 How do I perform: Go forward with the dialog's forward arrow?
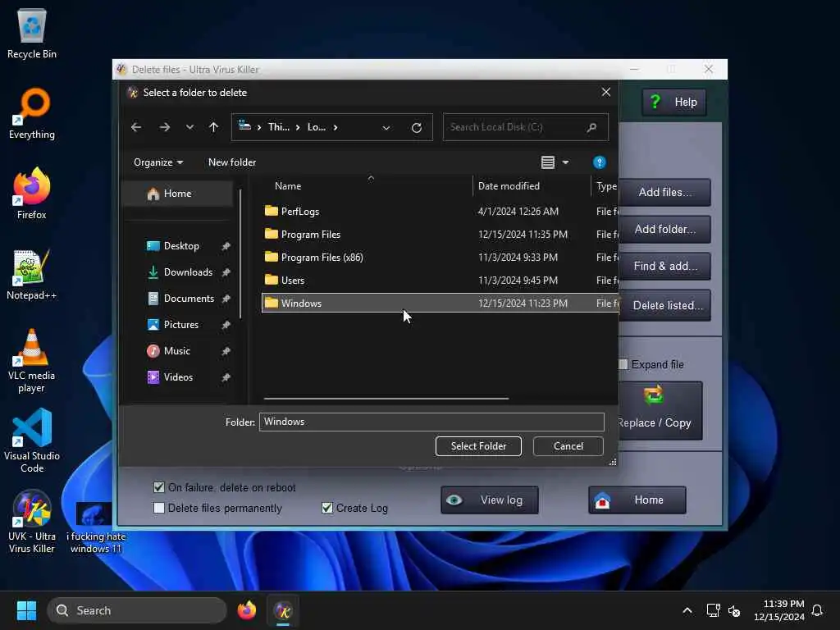[x=164, y=127]
